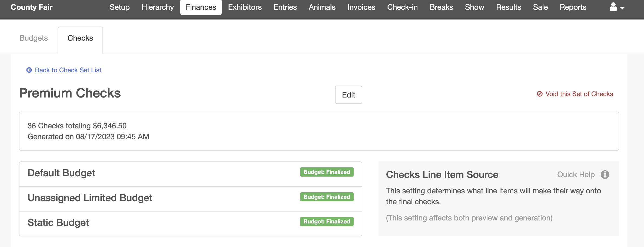Switch to the Budgets tab
This screenshot has height=247, width=644.
pos(34,38)
